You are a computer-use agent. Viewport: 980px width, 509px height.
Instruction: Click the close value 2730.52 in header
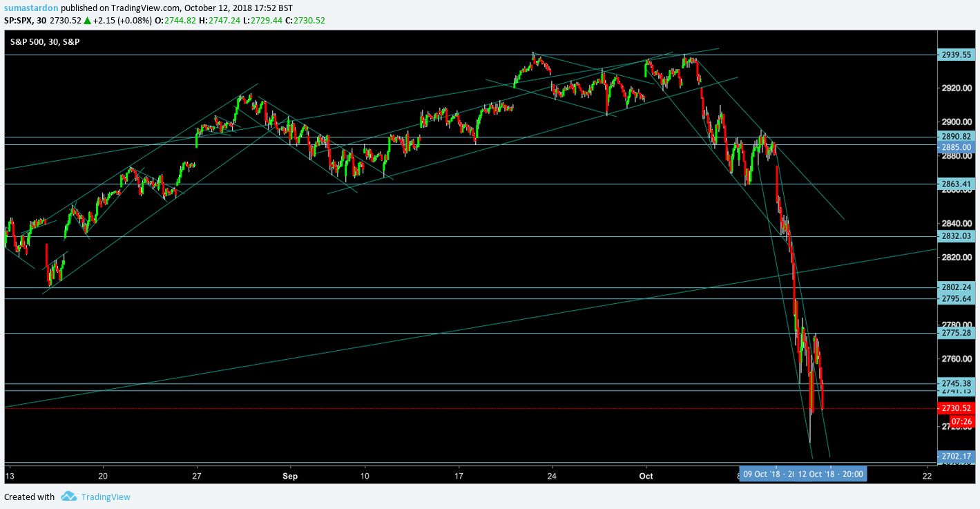tap(309, 21)
